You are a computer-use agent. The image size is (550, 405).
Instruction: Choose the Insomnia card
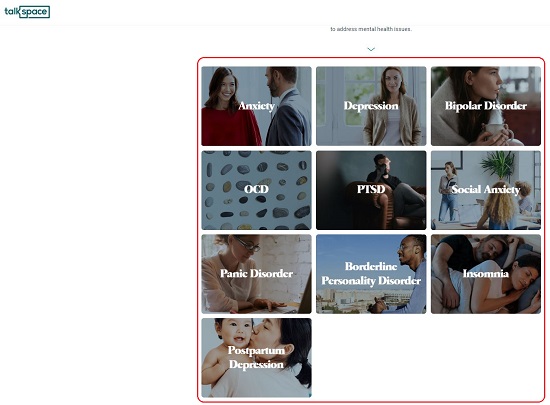point(486,274)
